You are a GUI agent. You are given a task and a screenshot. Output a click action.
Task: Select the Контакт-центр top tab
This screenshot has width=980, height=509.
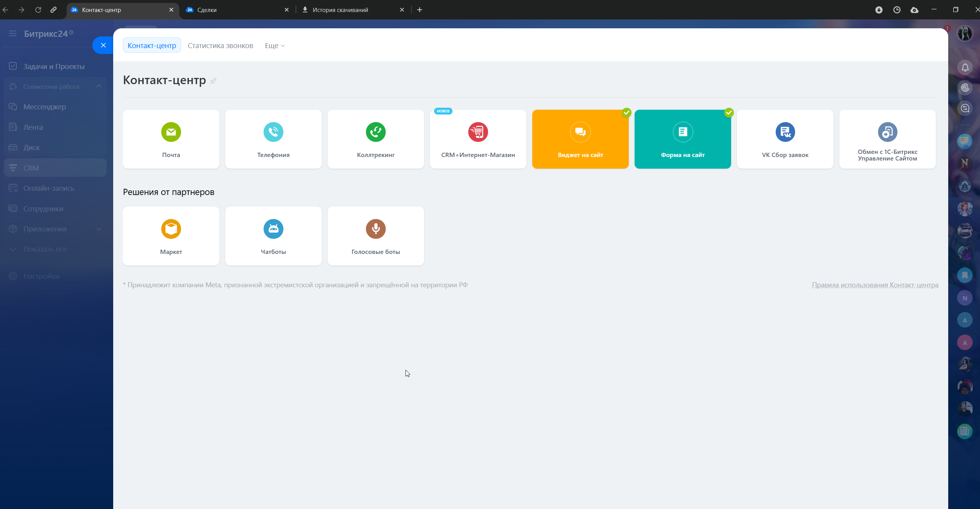click(x=152, y=45)
